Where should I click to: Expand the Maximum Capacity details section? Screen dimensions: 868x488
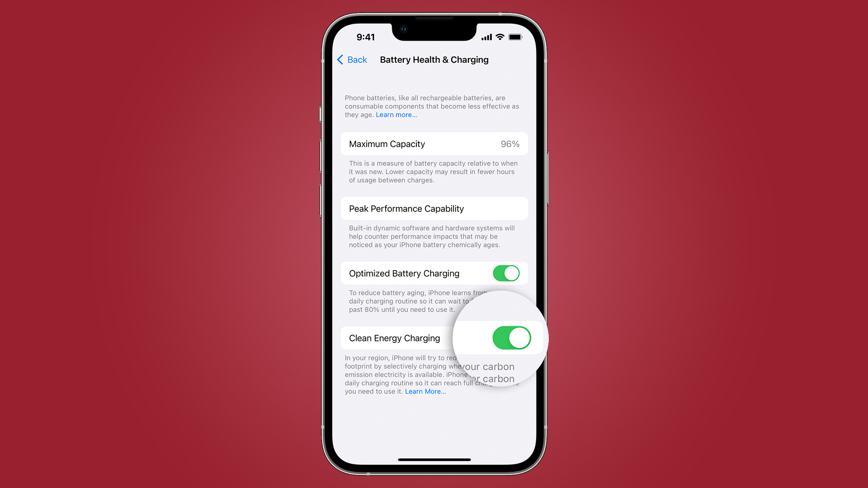coord(434,144)
